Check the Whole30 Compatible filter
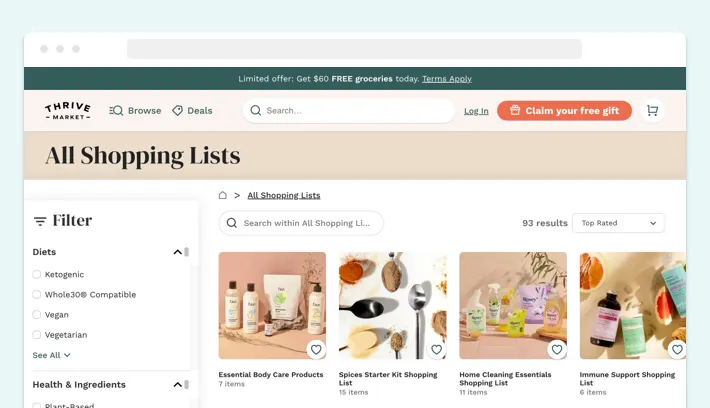This screenshot has height=408, width=710. click(37, 294)
